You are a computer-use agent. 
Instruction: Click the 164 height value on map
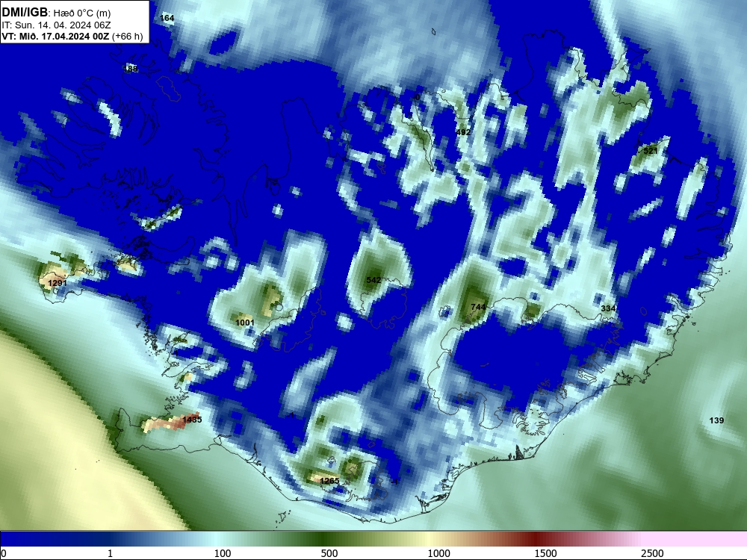click(x=167, y=18)
